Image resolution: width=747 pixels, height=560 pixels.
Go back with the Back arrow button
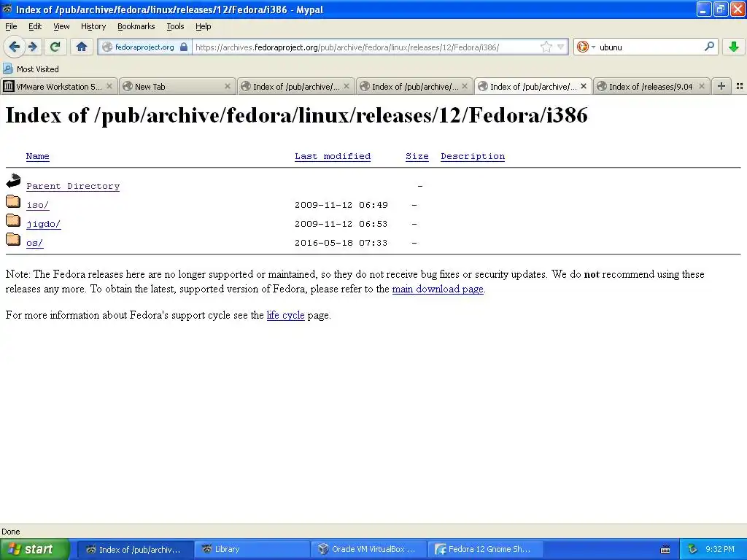[x=15, y=47]
